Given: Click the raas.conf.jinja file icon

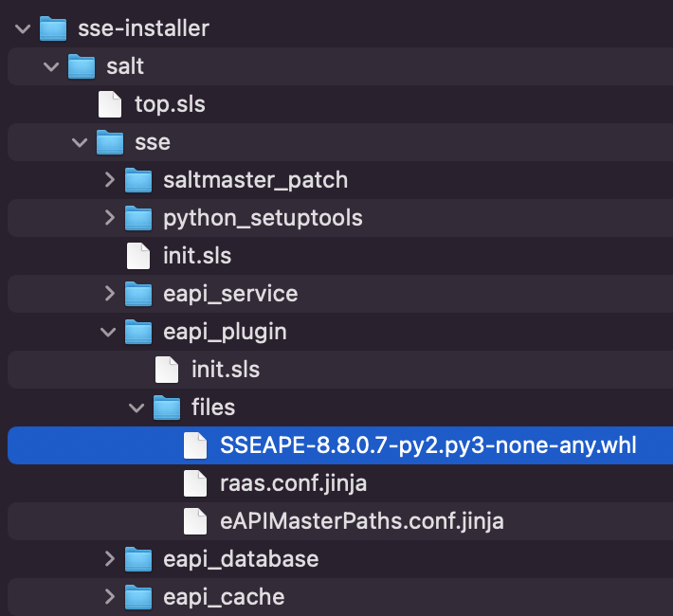Looking at the screenshot, I should 194,483.
